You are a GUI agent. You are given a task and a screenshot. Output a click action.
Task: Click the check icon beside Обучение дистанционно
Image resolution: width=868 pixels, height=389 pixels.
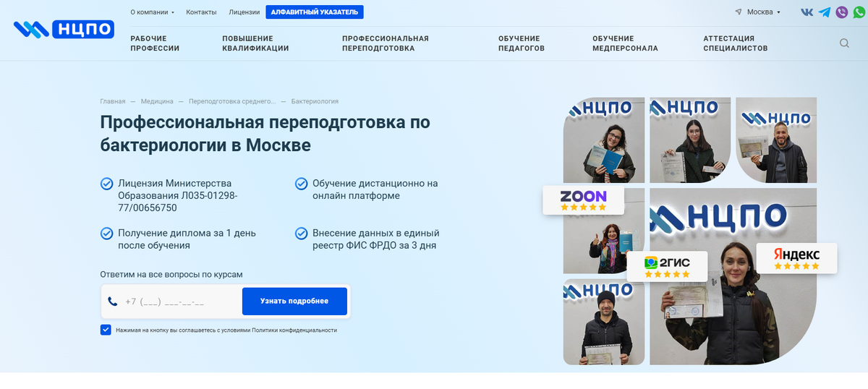pyautogui.click(x=302, y=184)
